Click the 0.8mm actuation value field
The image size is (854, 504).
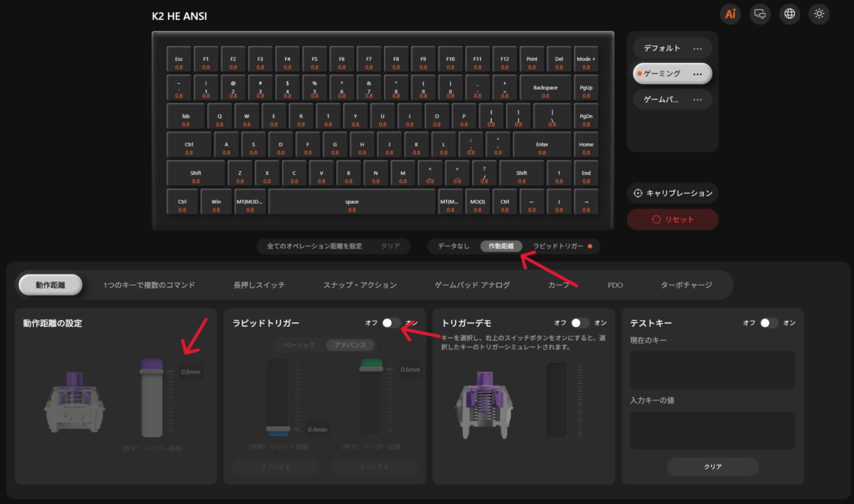pos(191,372)
